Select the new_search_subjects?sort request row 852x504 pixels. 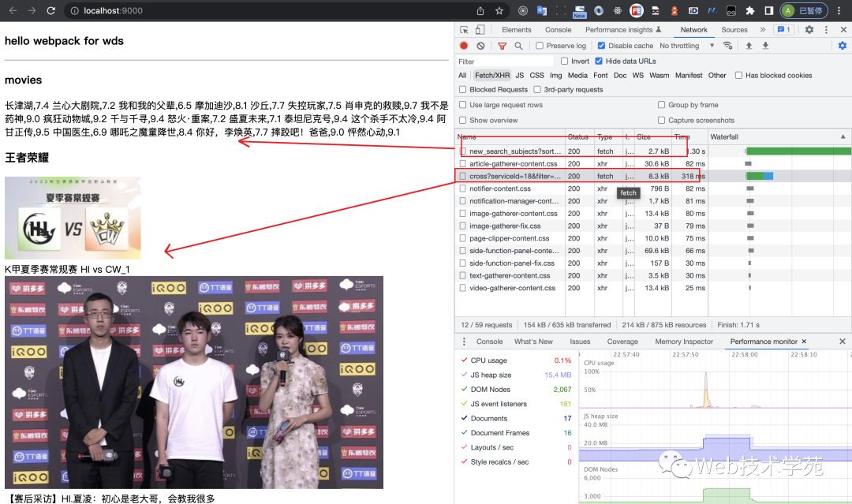pos(581,151)
